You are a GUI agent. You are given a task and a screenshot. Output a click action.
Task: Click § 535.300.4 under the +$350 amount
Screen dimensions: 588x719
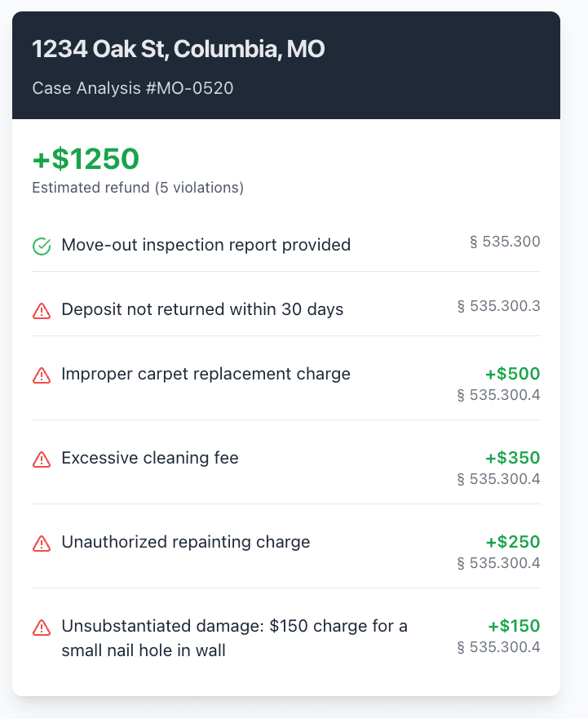click(x=498, y=479)
